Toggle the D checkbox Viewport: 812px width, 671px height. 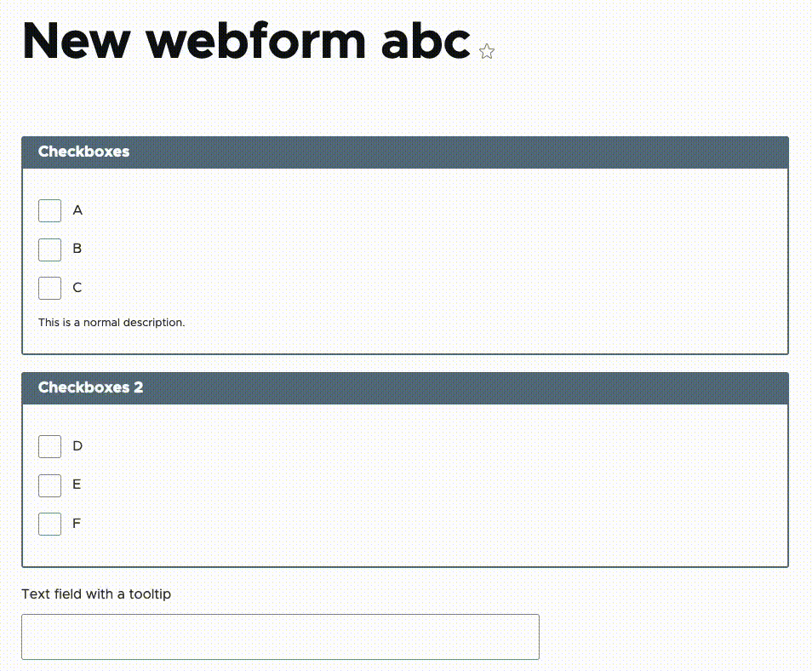point(49,446)
